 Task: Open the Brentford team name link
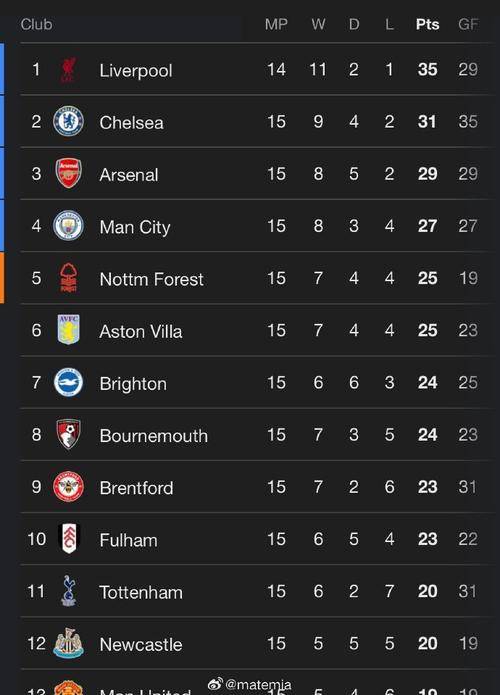137,488
